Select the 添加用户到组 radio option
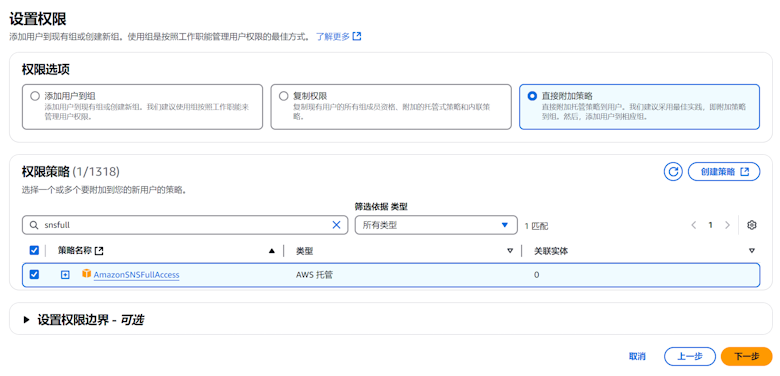Viewport: 780px width, 376px height. [34, 96]
